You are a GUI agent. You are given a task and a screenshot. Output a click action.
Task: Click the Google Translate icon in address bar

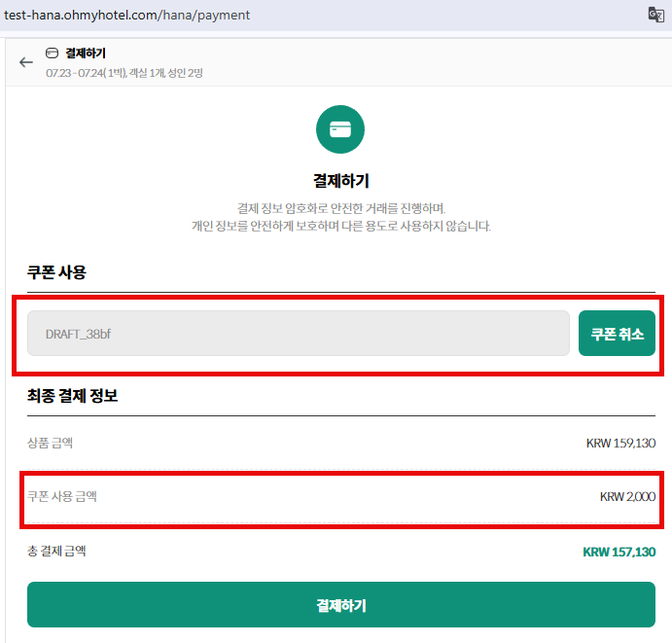pyautogui.click(x=655, y=15)
